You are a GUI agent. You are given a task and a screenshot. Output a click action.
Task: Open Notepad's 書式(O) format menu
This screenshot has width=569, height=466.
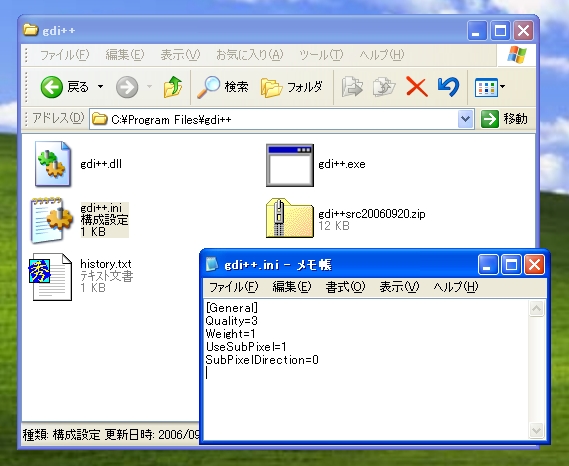coord(345,287)
